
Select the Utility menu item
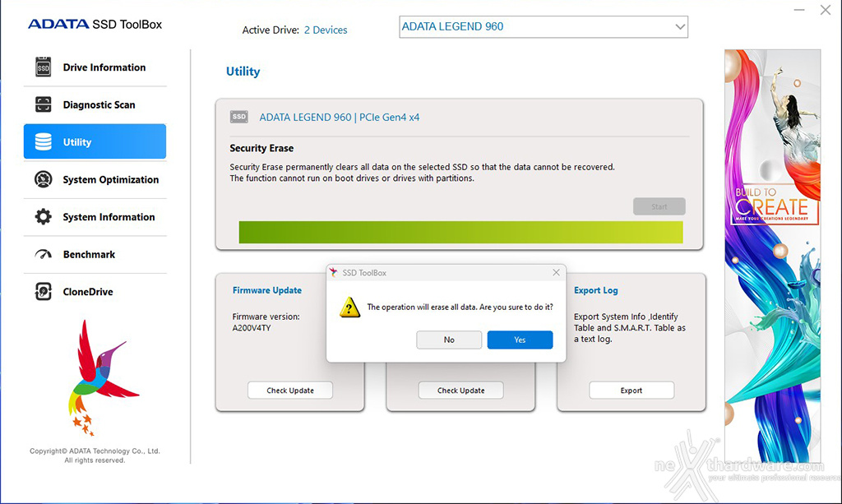[95, 141]
